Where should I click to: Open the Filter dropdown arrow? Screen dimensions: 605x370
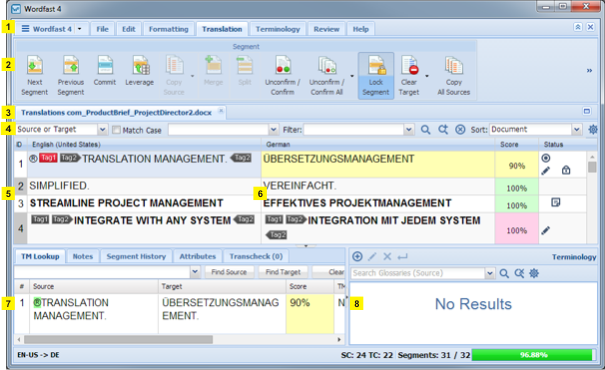(x=409, y=130)
